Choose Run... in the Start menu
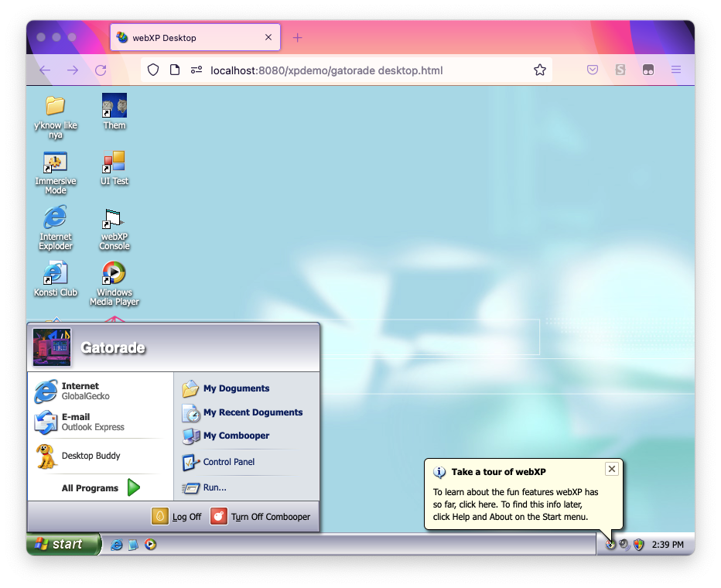The height and width of the screenshot is (588, 721). tap(214, 487)
